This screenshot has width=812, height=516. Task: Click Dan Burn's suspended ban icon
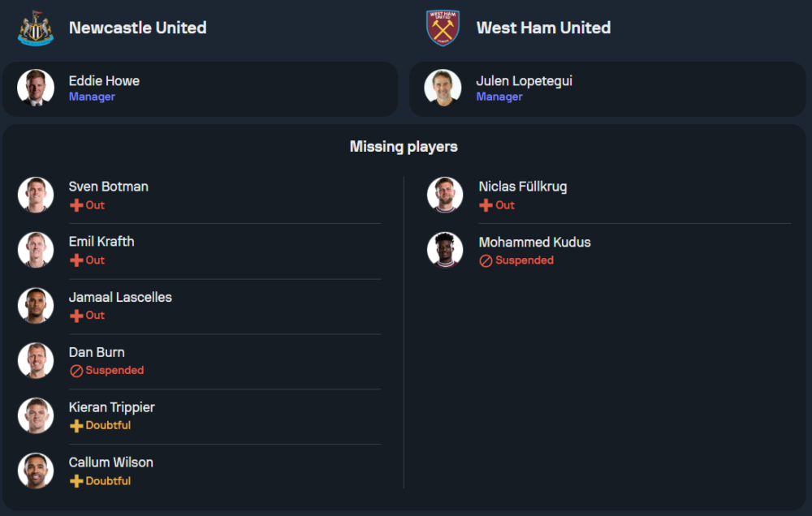point(76,371)
